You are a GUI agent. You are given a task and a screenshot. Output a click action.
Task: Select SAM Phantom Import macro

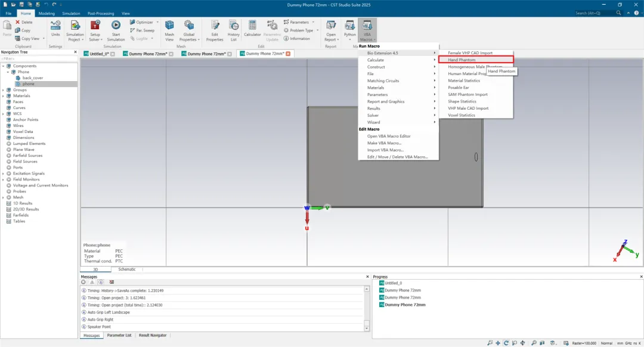(476, 94)
